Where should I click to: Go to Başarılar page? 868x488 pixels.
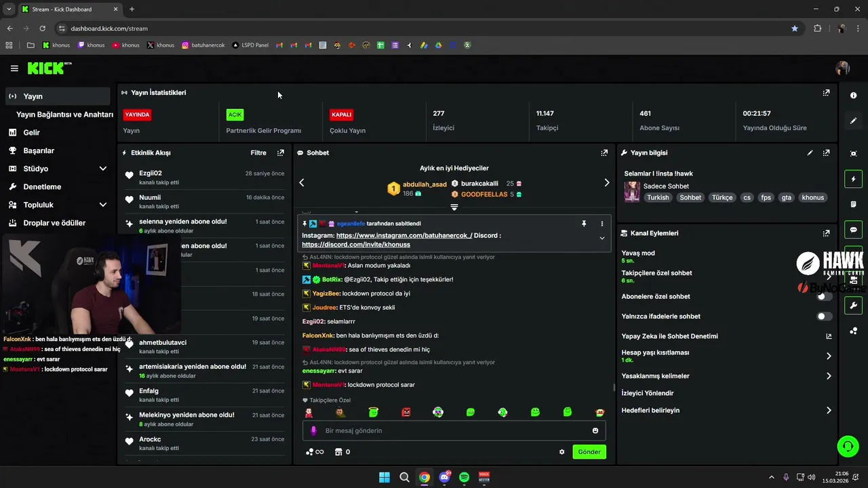[39, 150]
